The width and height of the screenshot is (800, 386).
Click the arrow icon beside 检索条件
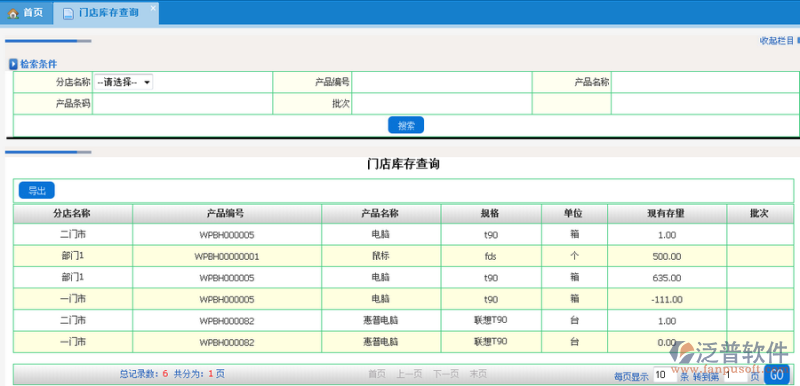click(x=13, y=64)
